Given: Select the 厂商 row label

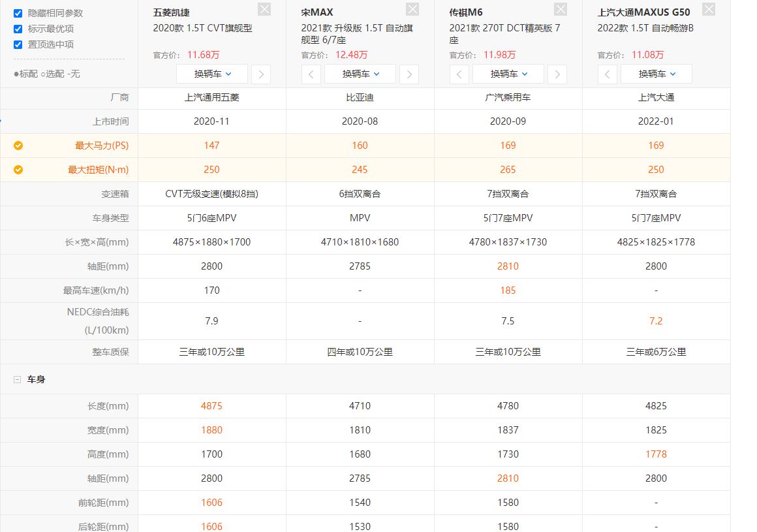Looking at the screenshot, I should pyautogui.click(x=119, y=97).
